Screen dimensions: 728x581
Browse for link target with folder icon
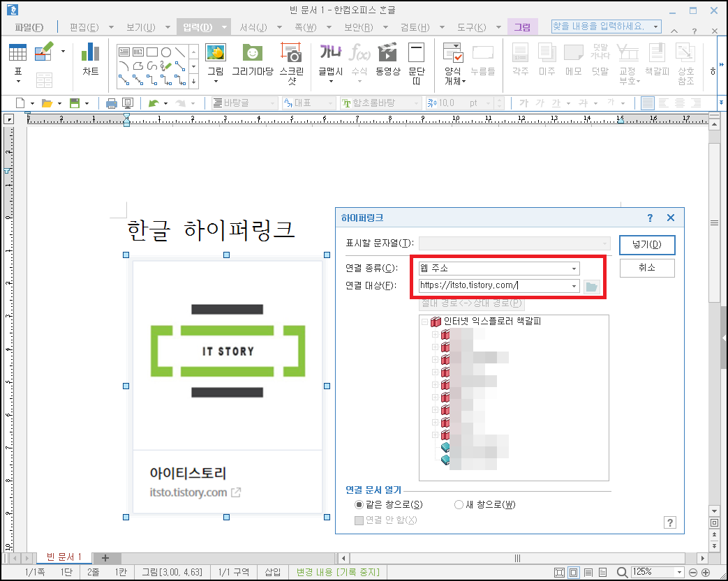591,287
